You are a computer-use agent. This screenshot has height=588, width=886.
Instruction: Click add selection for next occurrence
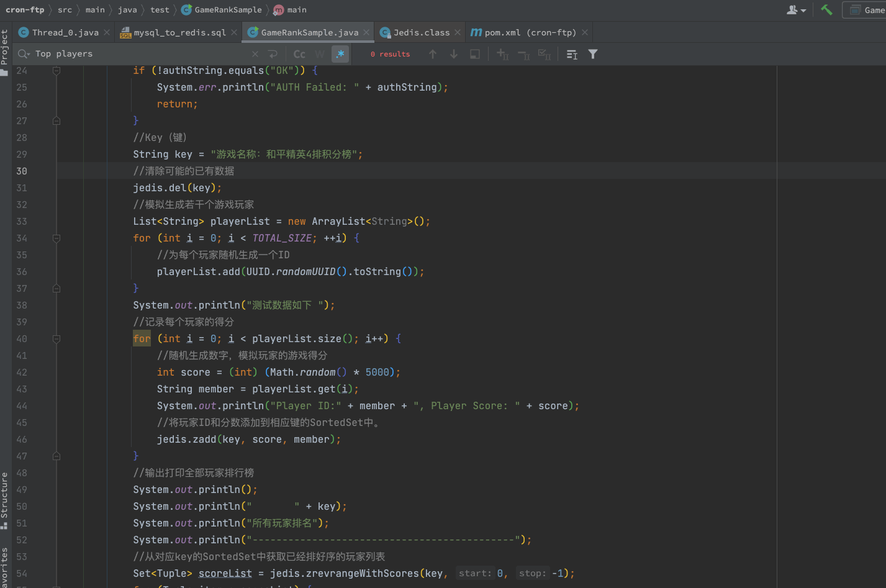coord(502,55)
